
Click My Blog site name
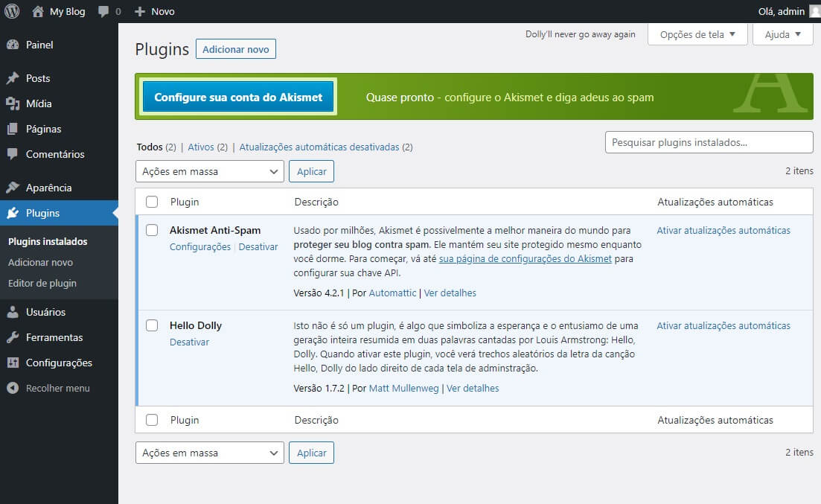(x=67, y=11)
